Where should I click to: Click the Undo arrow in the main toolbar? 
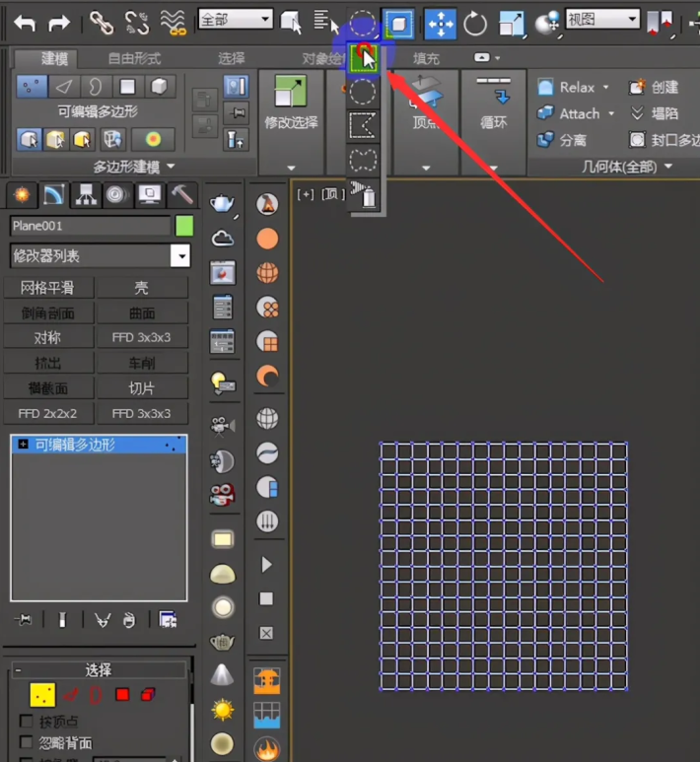click(24, 22)
